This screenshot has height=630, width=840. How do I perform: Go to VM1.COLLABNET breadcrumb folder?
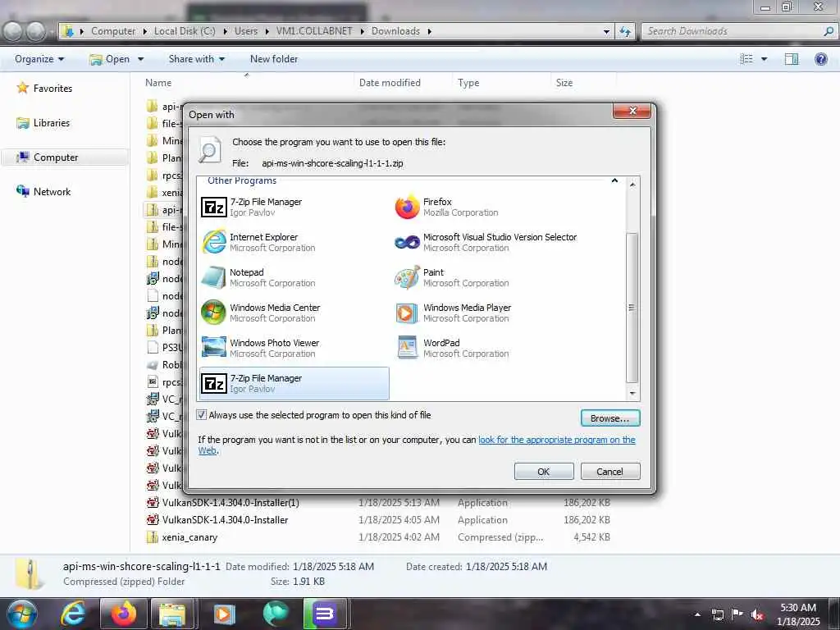pyautogui.click(x=314, y=31)
